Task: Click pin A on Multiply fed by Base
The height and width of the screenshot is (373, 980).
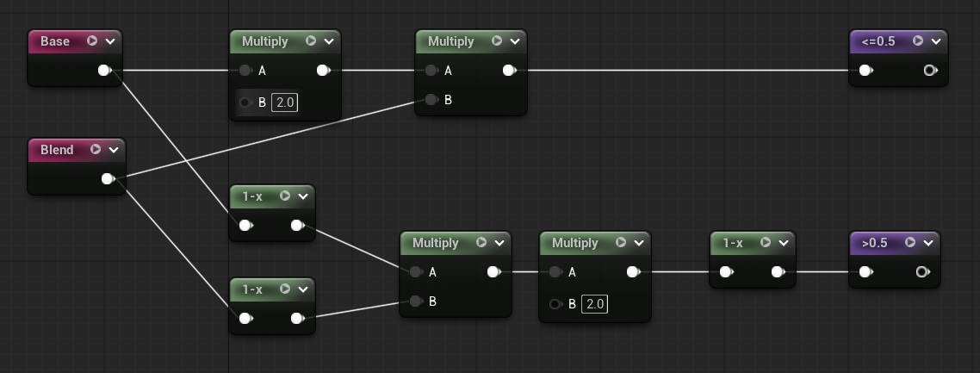Action: (245, 71)
